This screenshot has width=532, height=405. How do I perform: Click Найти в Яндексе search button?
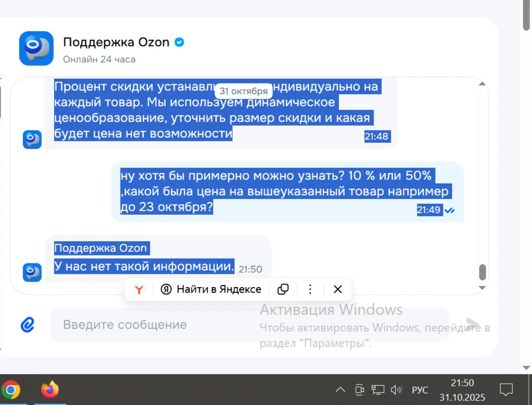(x=211, y=289)
